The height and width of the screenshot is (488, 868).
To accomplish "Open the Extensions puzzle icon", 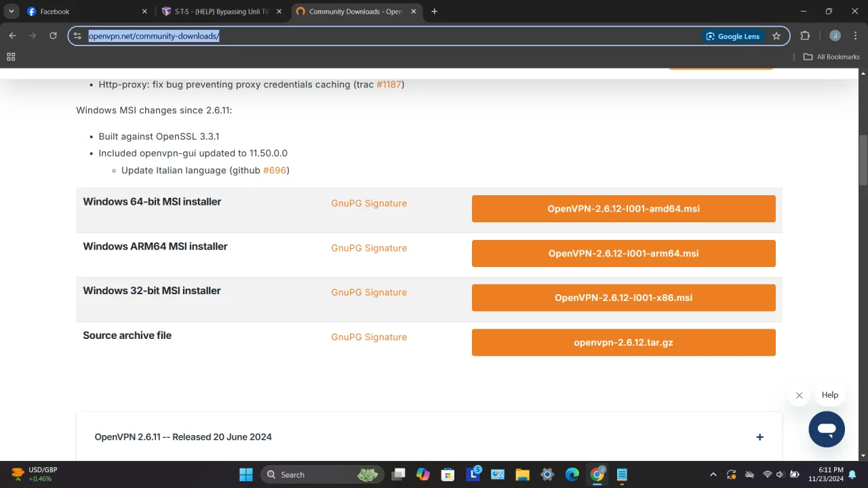I will coord(805,36).
